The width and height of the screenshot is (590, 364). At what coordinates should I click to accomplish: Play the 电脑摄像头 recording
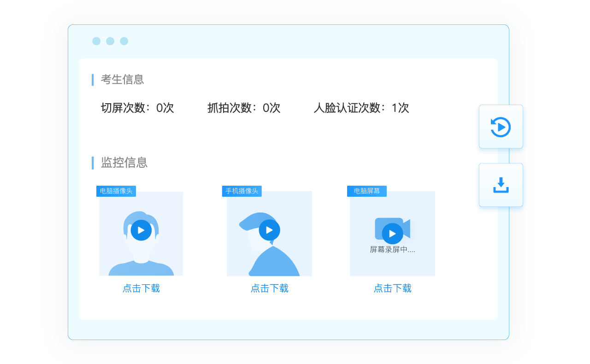141,230
